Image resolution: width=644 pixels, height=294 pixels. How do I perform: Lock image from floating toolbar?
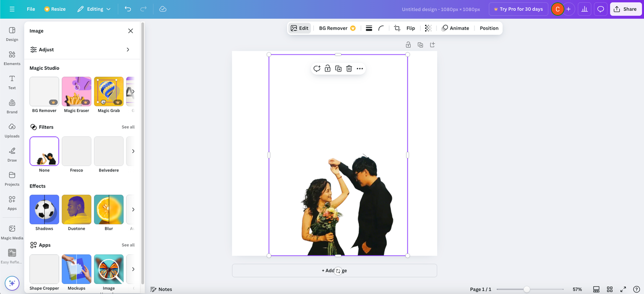pos(328,68)
